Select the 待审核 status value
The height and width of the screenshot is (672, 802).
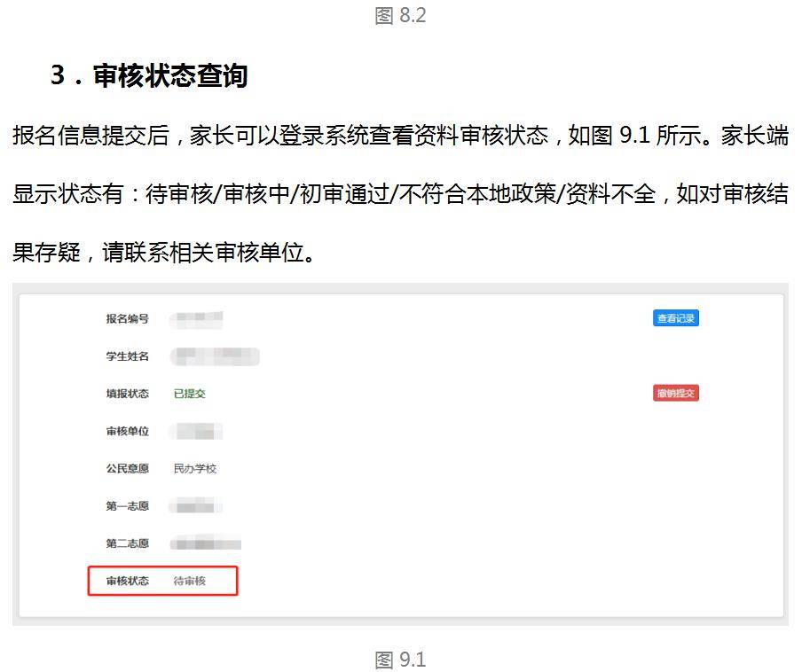(190, 581)
